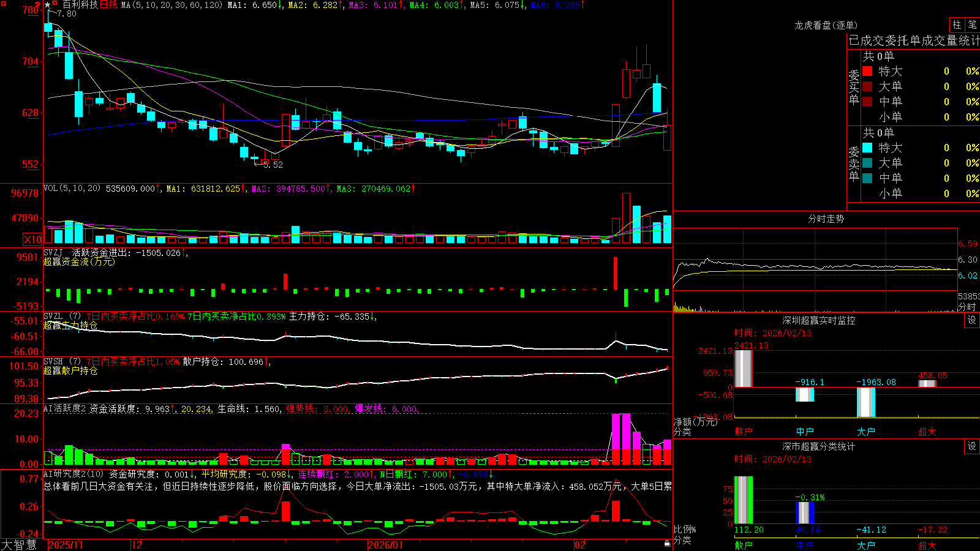
Task: Click the 已成交委托单成交量统计 header
Action: tap(914, 40)
